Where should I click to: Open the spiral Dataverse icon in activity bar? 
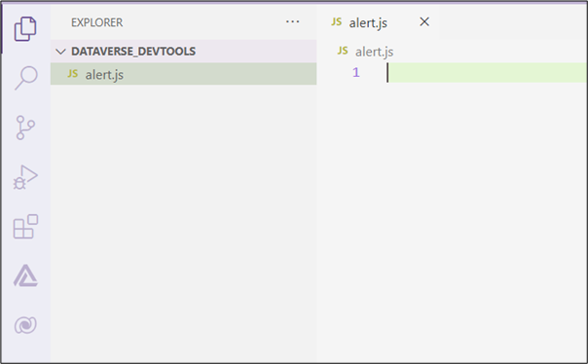(x=25, y=325)
